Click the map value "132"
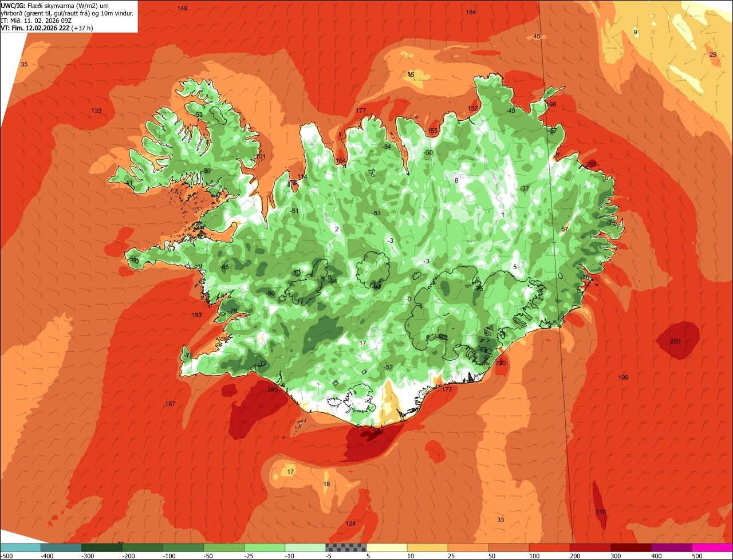This screenshot has height=560, width=733. tap(472, 108)
